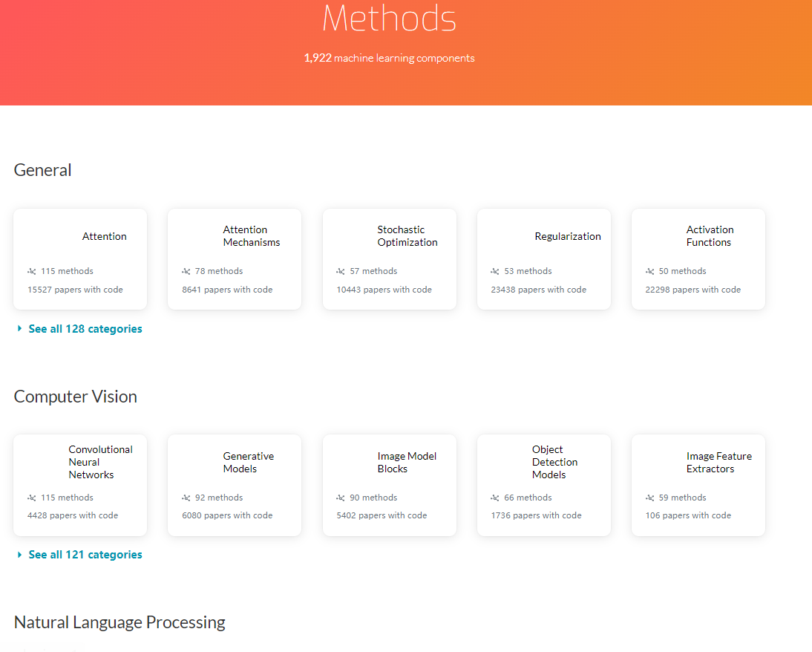
Task: Open "22298 papers with code" under Activation Functions
Action: (x=693, y=289)
